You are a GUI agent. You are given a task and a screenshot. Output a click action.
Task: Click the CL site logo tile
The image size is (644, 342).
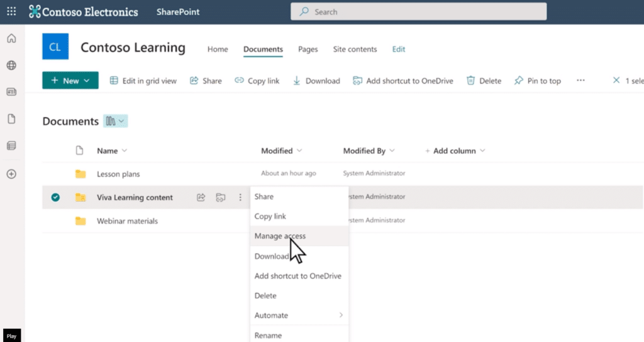[x=55, y=47]
